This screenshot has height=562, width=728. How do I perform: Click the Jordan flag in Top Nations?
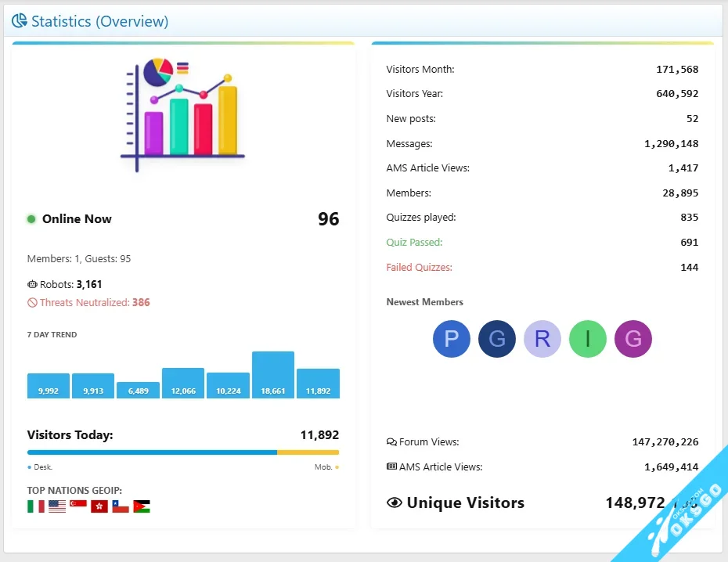point(142,506)
